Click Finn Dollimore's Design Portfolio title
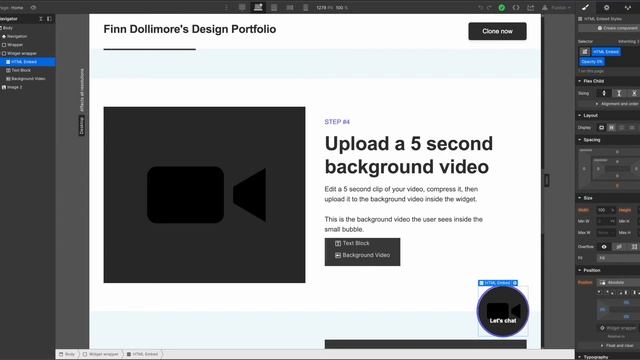Image resolution: width=640 pixels, height=360 pixels. tap(190, 29)
